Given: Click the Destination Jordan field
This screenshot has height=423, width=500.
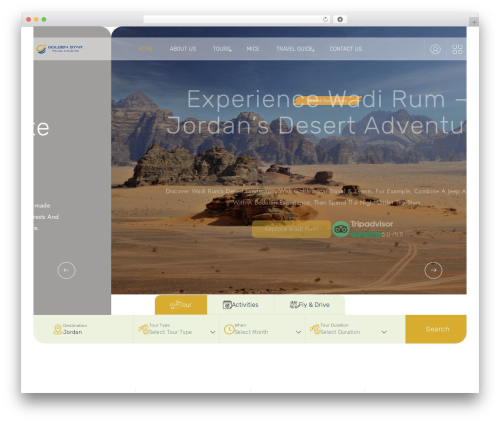Looking at the screenshot, I should pyautogui.click(x=83, y=329).
